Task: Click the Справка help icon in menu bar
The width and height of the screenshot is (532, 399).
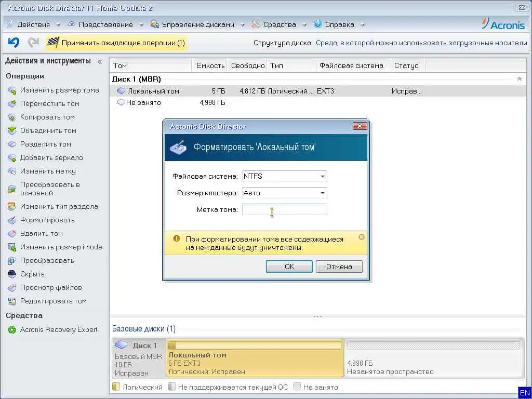Action: tap(317, 24)
